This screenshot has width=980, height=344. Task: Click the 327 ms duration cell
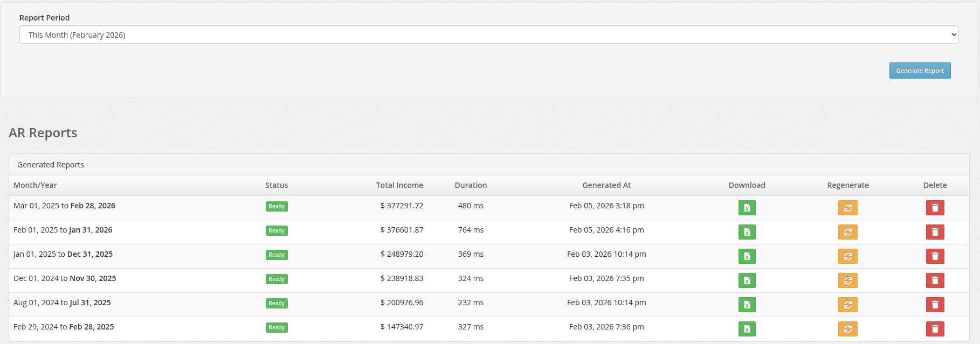[471, 327]
